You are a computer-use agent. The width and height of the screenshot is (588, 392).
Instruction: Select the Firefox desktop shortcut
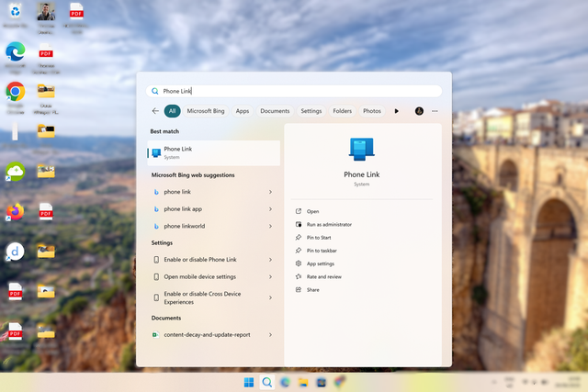point(15,212)
